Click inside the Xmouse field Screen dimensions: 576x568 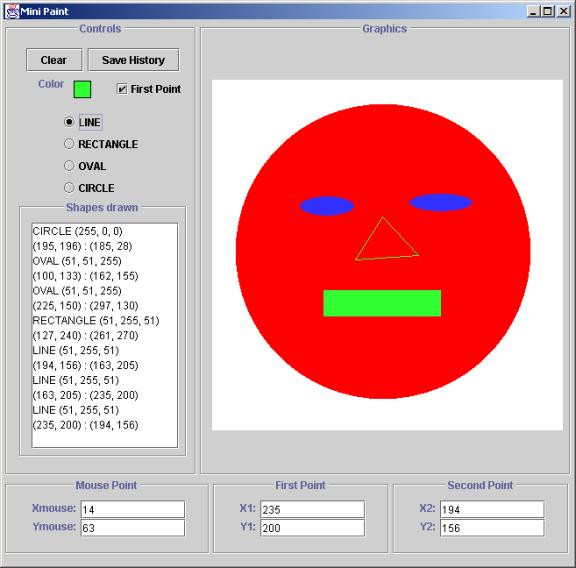click(133, 510)
